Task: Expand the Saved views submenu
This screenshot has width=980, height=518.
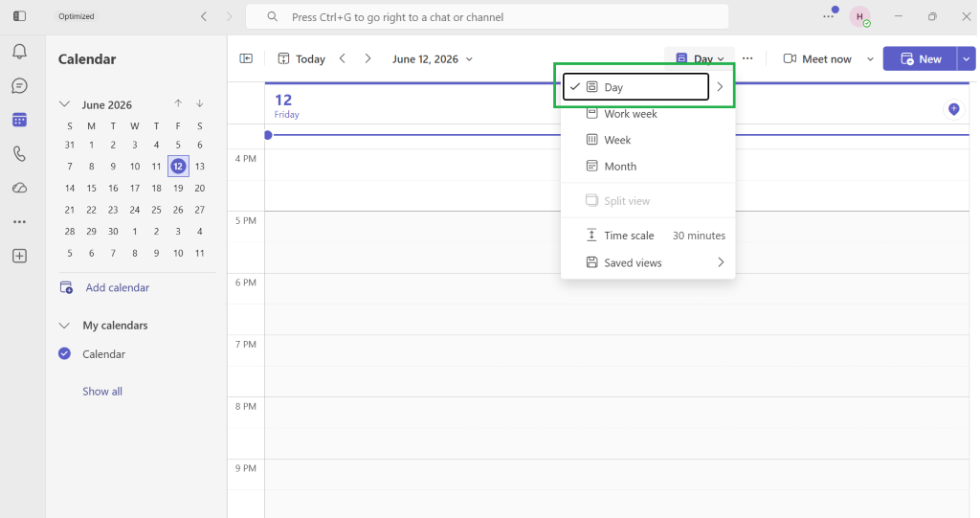Action: pos(721,262)
